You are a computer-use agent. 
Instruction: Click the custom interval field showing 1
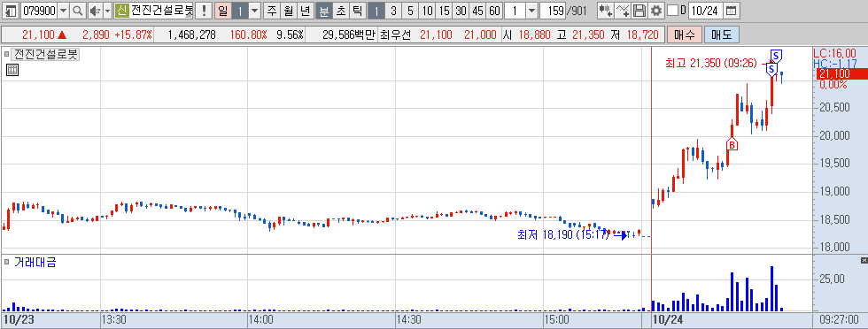[515, 11]
